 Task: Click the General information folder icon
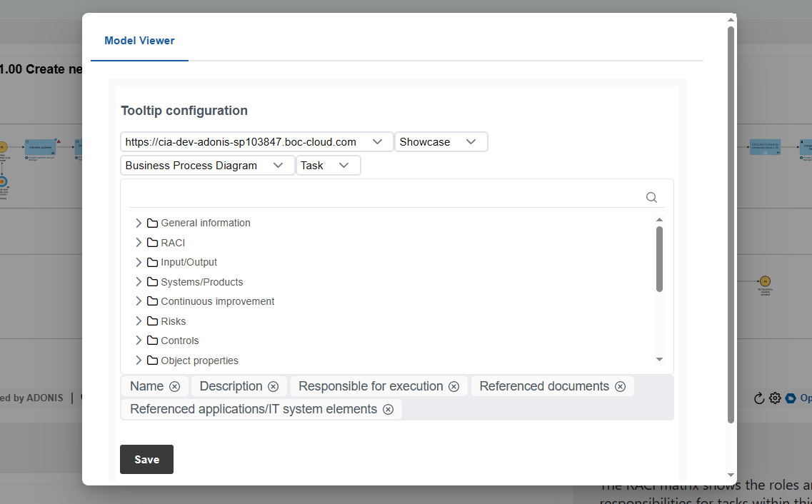(x=152, y=223)
